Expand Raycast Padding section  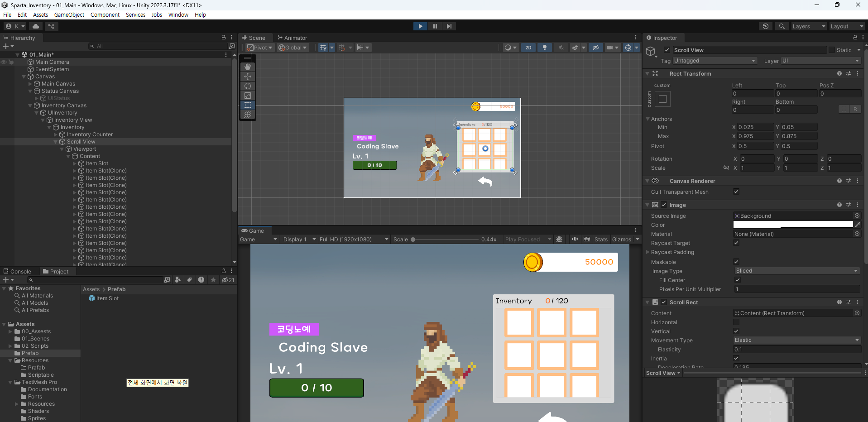pyautogui.click(x=647, y=252)
